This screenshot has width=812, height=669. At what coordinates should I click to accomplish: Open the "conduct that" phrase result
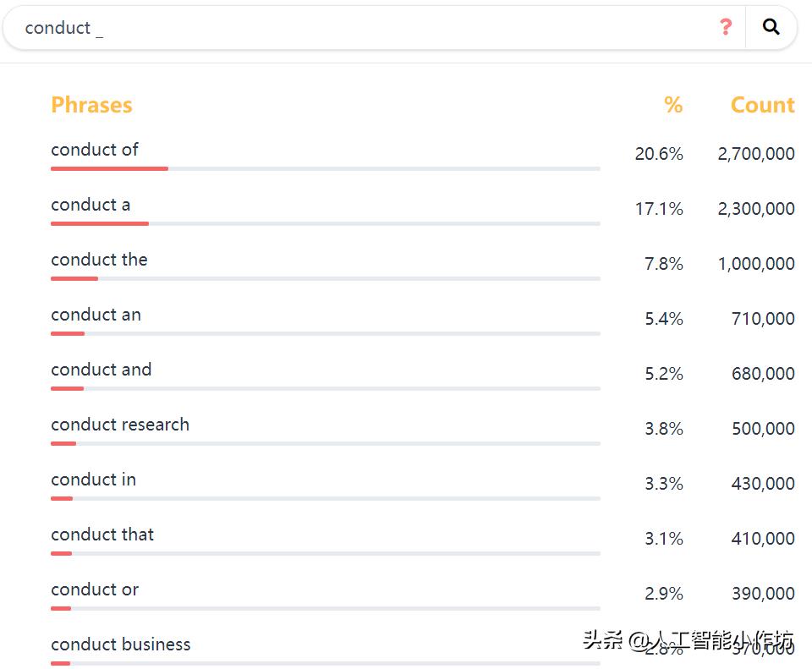pyautogui.click(x=102, y=535)
